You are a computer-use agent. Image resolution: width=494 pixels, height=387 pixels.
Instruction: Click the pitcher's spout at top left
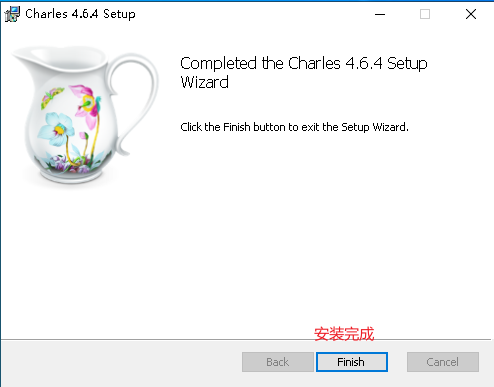pos(25,57)
